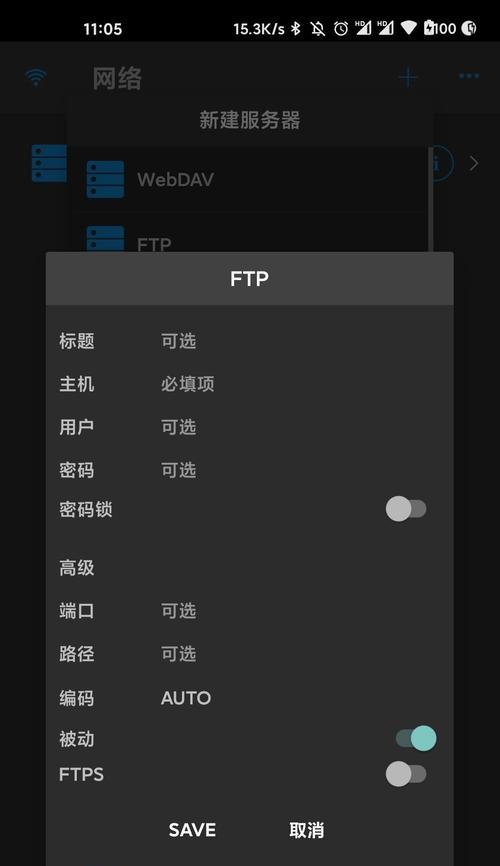The width and height of the screenshot is (500, 866).
Task: Tap the FTP server icon in the list
Action: point(105,239)
